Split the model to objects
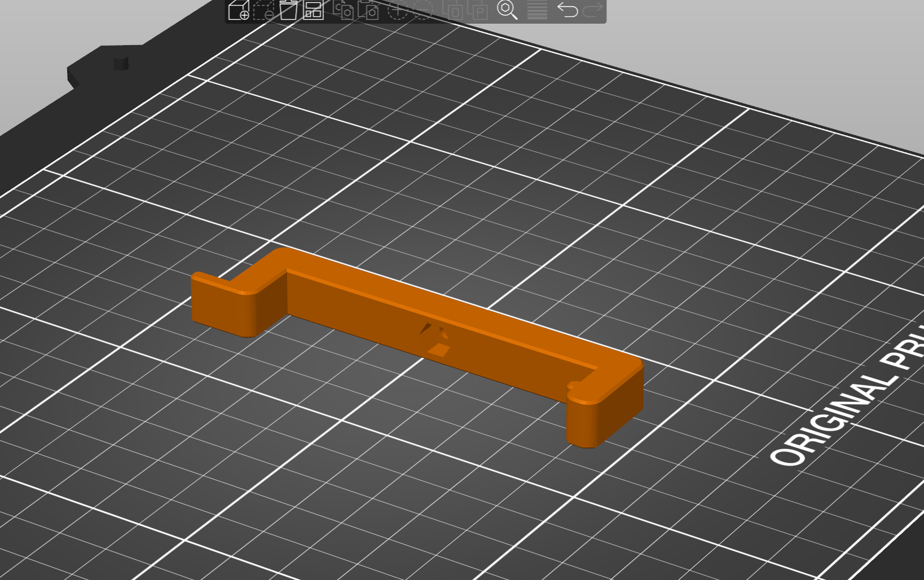Viewport: 924px width, 580px height. 456,10
